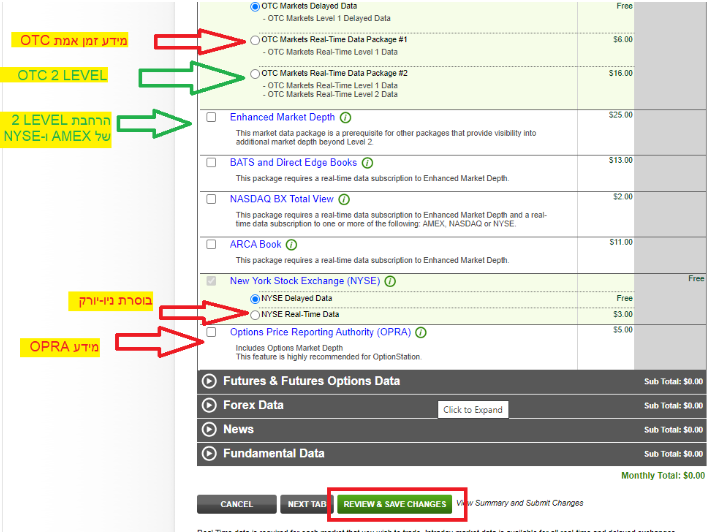Expand Futures & Futures Options Data section

coord(209,381)
